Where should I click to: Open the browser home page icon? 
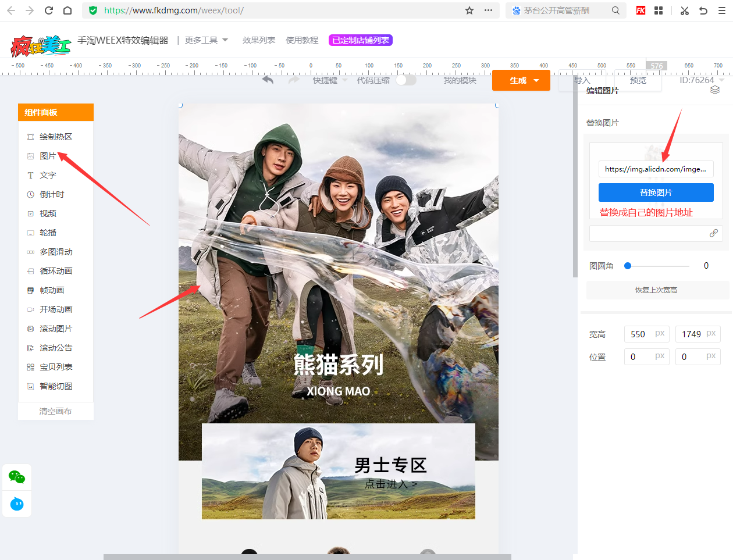[x=67, y=10]
